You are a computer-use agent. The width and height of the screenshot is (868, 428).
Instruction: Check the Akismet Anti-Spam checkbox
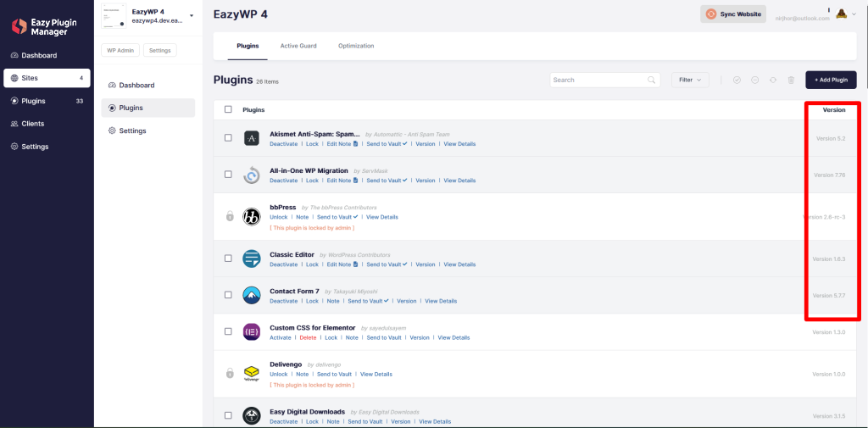pos(228,138)
